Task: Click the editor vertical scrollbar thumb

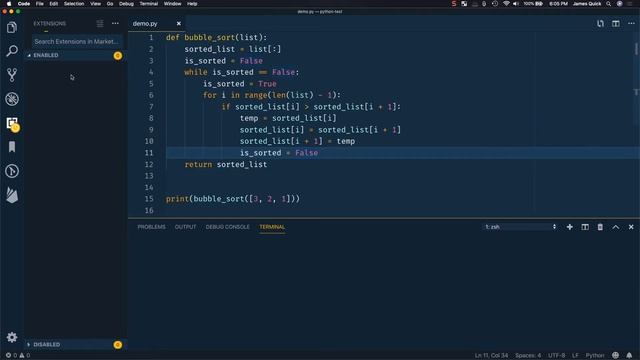Action: [x=636, y=49]
